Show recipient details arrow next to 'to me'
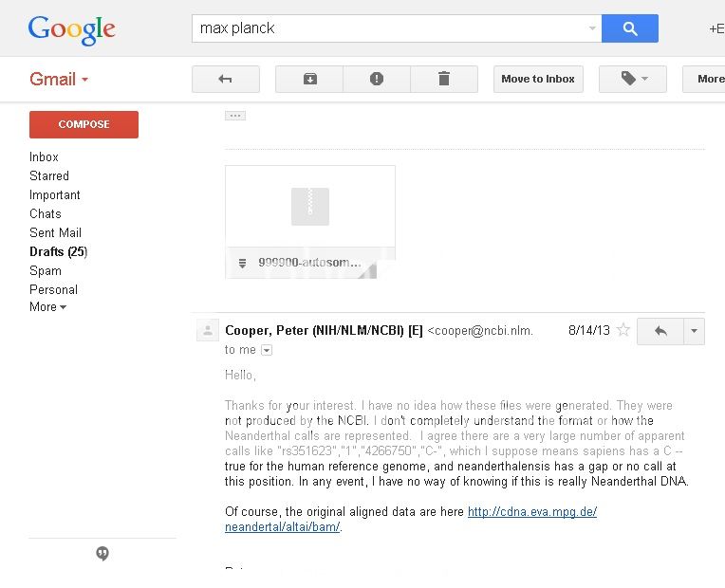 click(x=267, y=350)
